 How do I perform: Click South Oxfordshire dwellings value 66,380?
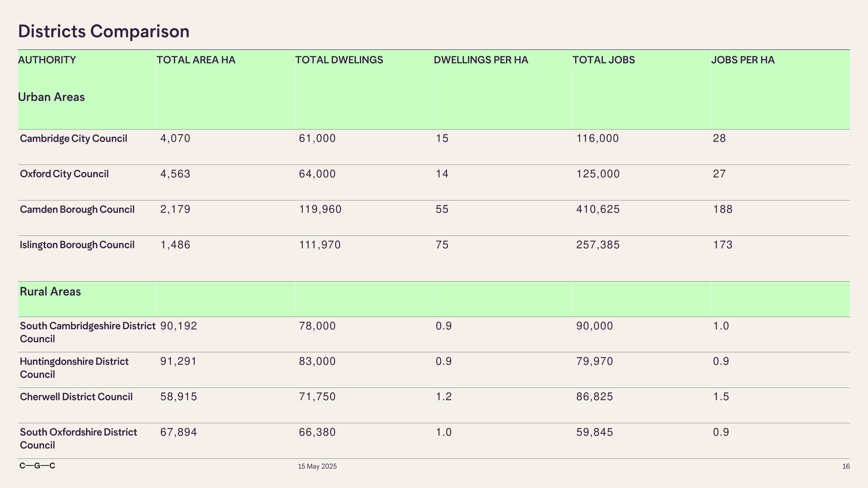(317, 432)
